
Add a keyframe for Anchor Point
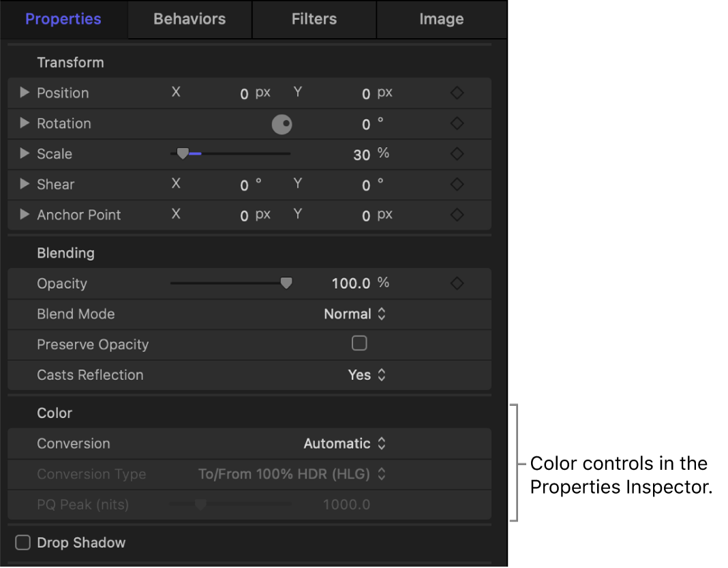(457, 215)
